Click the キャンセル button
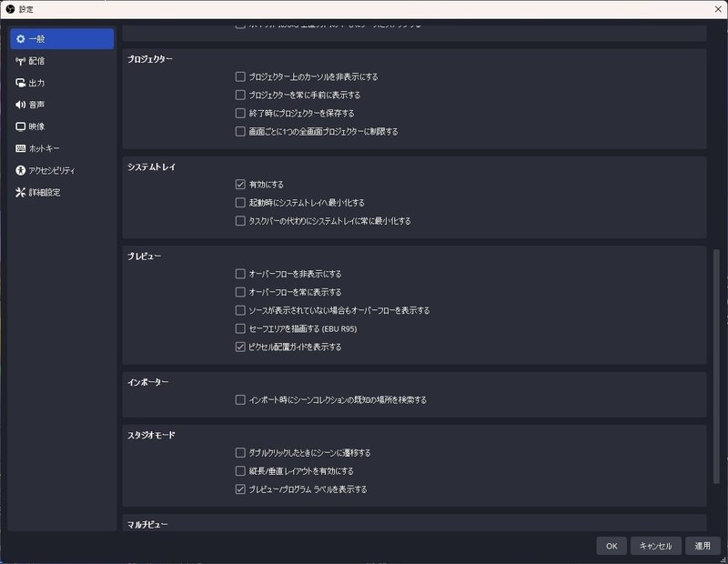Image resolution: width=728 pixels, height=564 pixels. point(655,546)
